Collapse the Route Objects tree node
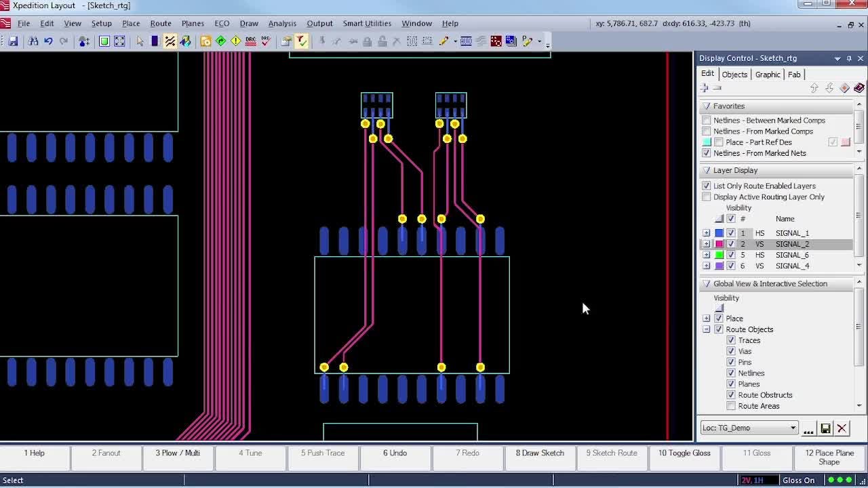Viewport: 868px width, 488px height. click(707, 329)
